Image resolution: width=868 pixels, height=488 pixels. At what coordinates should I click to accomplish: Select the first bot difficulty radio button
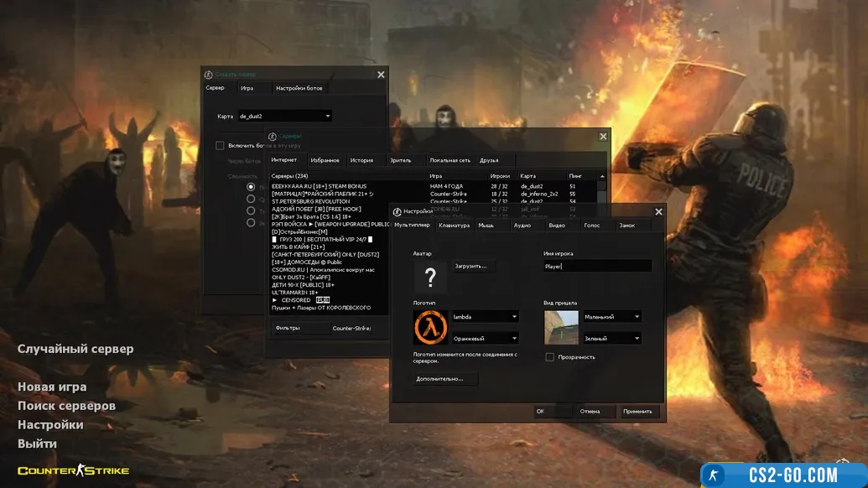pyautogui.click(x=251, y=188)
